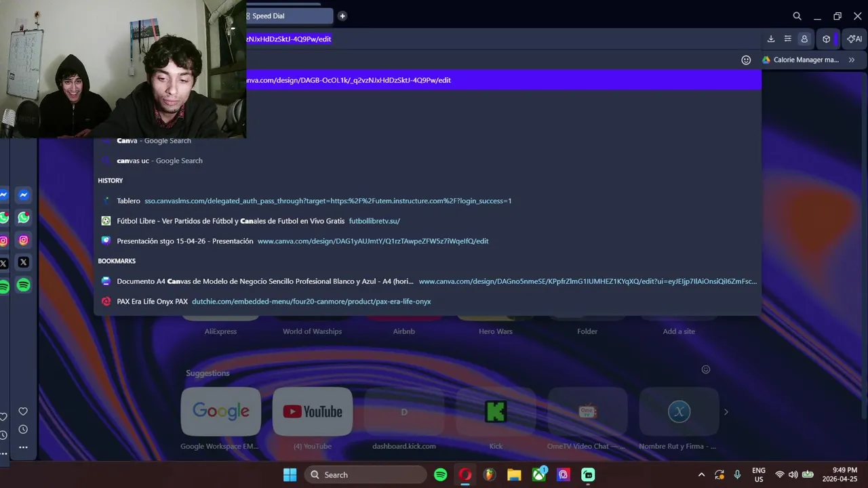Screen dimensions: 868x488
Task: Open Windows Start menu
Action: pyautogui.click(x=290, y=475)
